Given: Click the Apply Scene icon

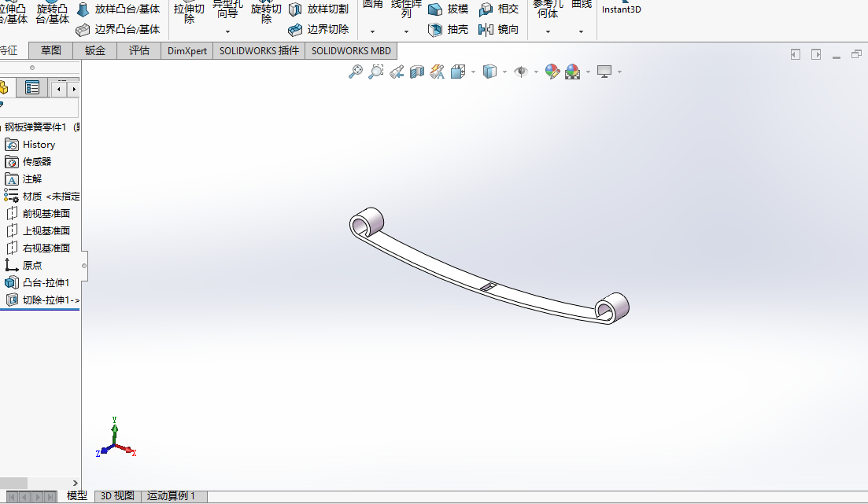Looking at the screenshot, I should [572, 72].
